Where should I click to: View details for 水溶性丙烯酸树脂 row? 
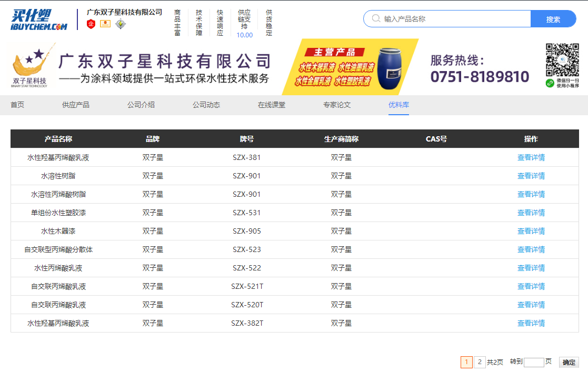pos(531,194)
